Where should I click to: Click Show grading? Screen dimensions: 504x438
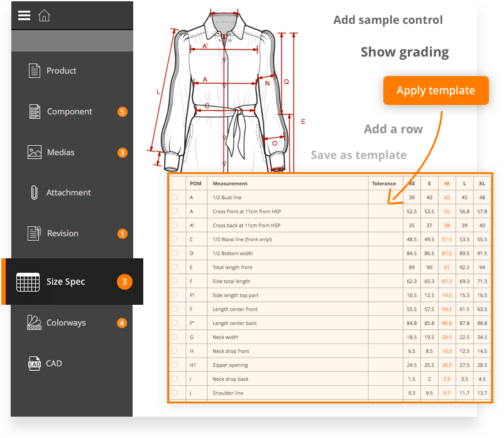click(405, 52)
